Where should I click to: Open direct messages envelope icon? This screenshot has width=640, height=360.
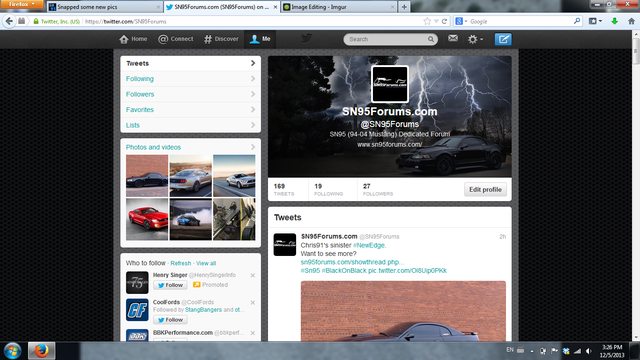(453, 38)
